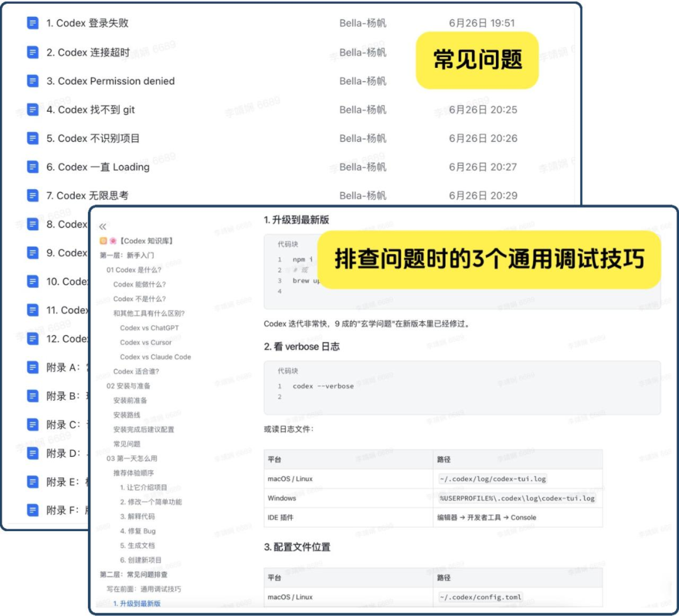Image resolution: width=679 pixels, height=616 pixels.
Task: Jump to outline entry "Codex 能做什么?"
Action: 140,284
